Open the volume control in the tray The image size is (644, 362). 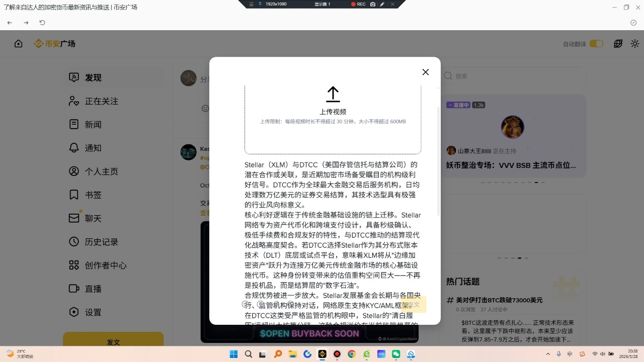(x=603, y=354)
